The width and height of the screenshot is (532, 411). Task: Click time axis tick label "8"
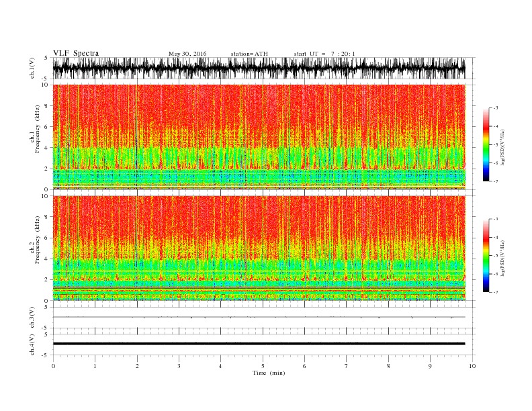tap(388, 366)
